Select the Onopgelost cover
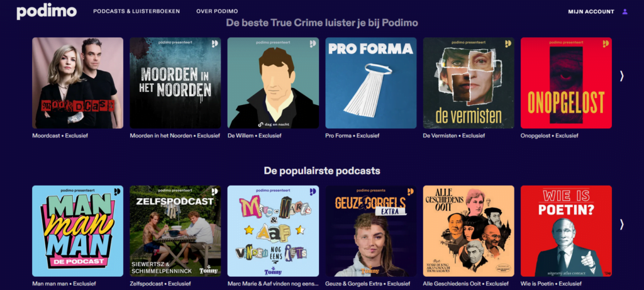Image resolution: width=644 pixels, height=290 pixels. tap(566, 83)
